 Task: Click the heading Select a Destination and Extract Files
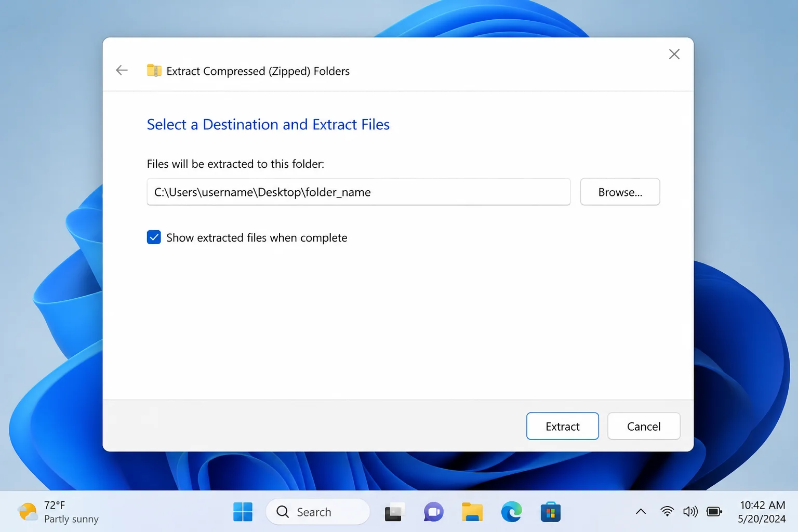pos(268,125)
